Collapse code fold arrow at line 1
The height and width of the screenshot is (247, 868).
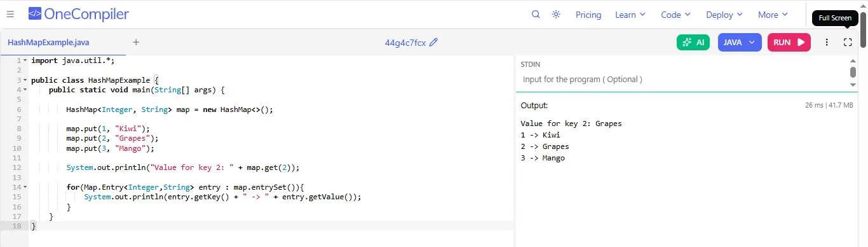click(25, 60)
